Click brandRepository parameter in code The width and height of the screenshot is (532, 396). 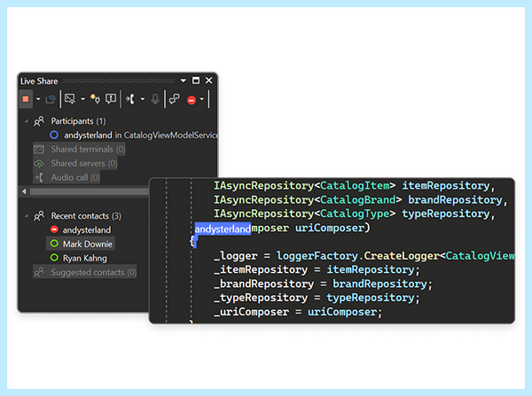pos(455,200)
